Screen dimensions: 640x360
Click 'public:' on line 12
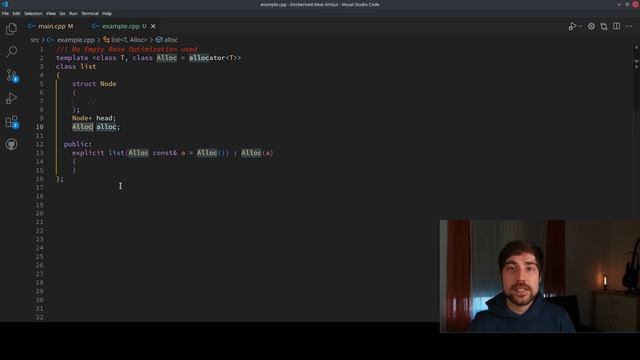[78, 144]
